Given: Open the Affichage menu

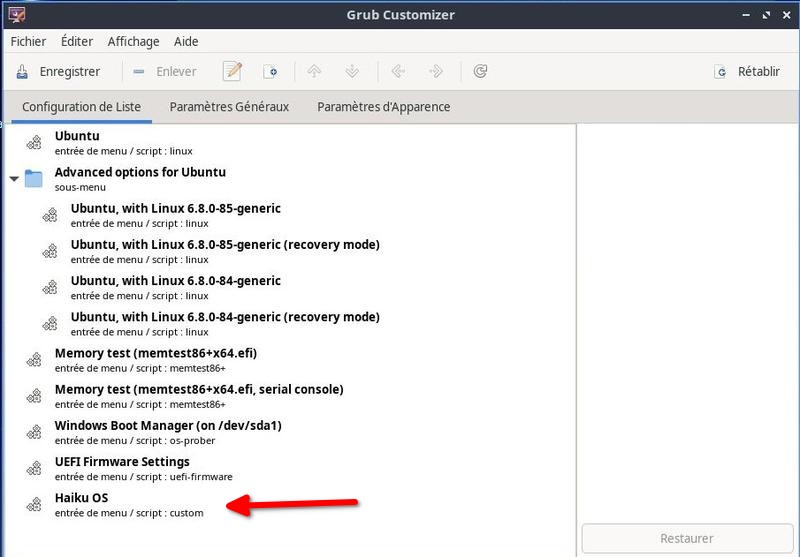Looking at the screenshot, I should (133, 41).
